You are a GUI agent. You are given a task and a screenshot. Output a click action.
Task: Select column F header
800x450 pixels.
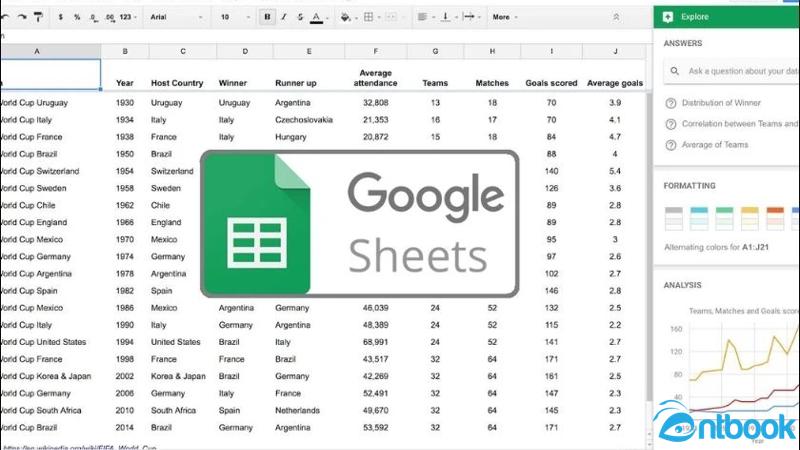[x=376, y=51]
